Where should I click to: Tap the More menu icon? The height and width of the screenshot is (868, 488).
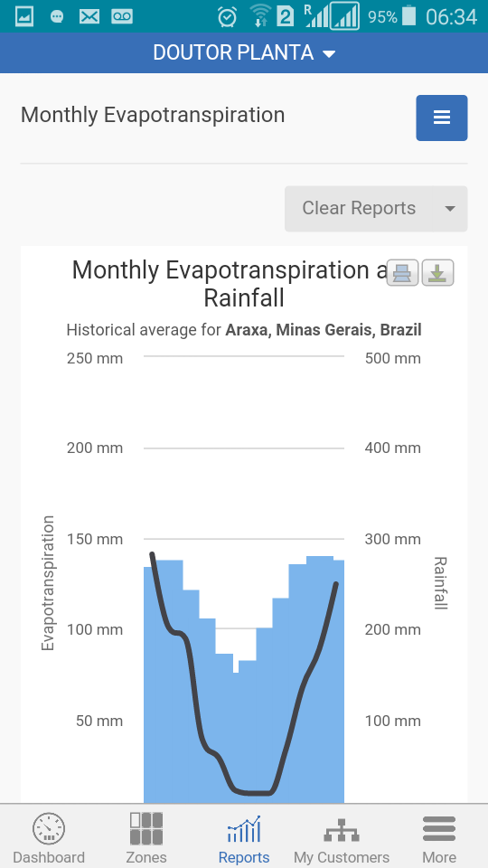tap(439, 829)
